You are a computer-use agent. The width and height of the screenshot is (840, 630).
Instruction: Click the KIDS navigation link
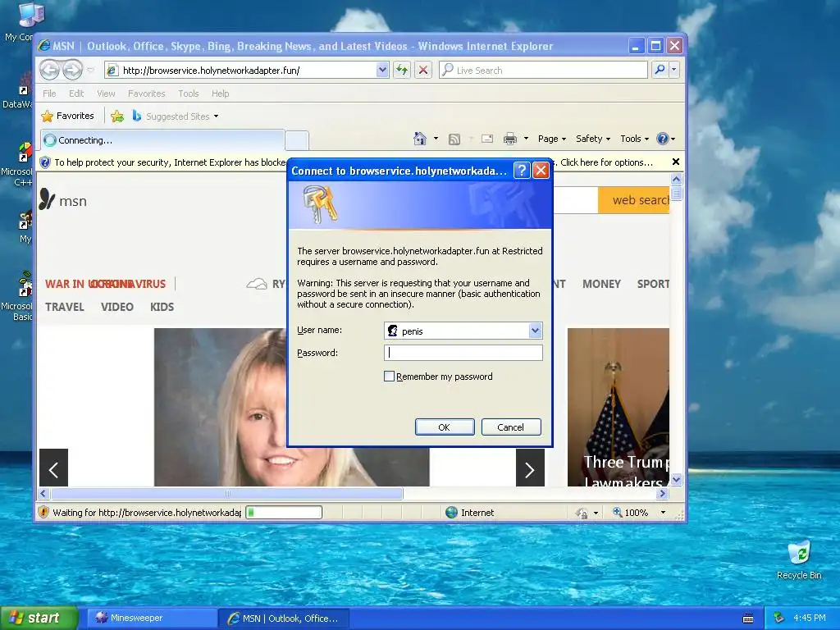click(x=162, y=307)
